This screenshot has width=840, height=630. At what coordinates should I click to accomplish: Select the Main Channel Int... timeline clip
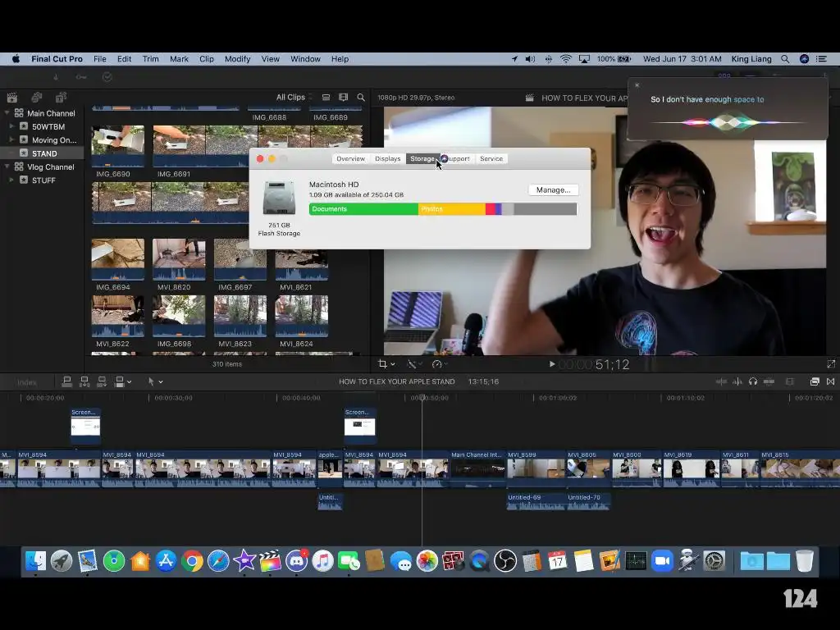point(478,468)
